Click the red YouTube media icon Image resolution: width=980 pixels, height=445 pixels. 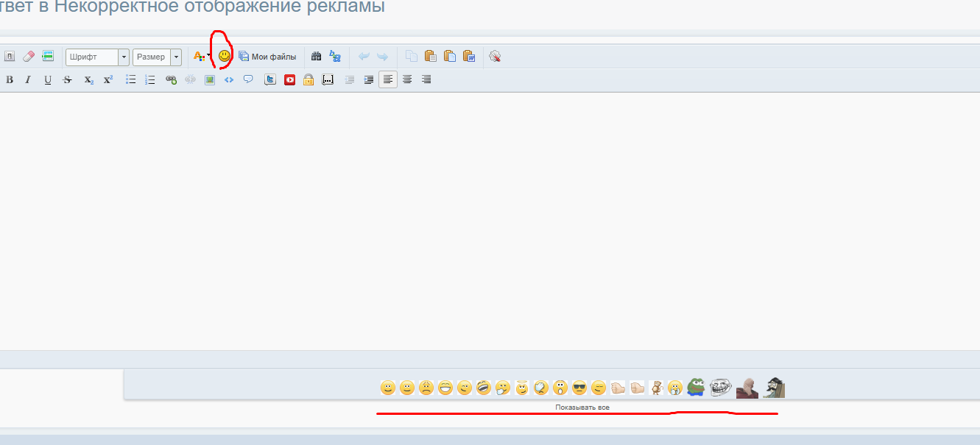click(289, 79)
